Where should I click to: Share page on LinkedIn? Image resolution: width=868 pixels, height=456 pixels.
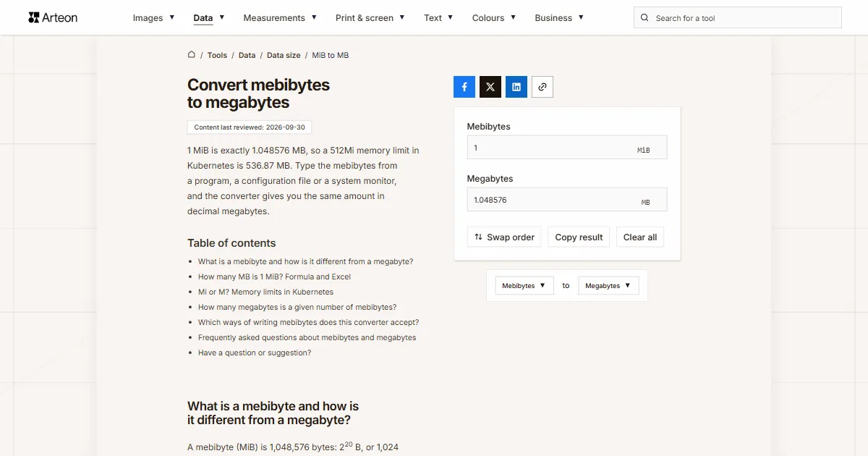click(516, 87)
